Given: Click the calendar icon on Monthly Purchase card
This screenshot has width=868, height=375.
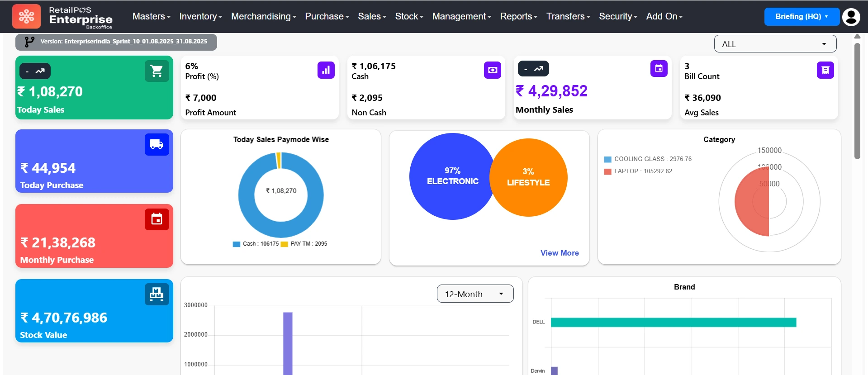Looking at the screenshot, I should point(157,219).
